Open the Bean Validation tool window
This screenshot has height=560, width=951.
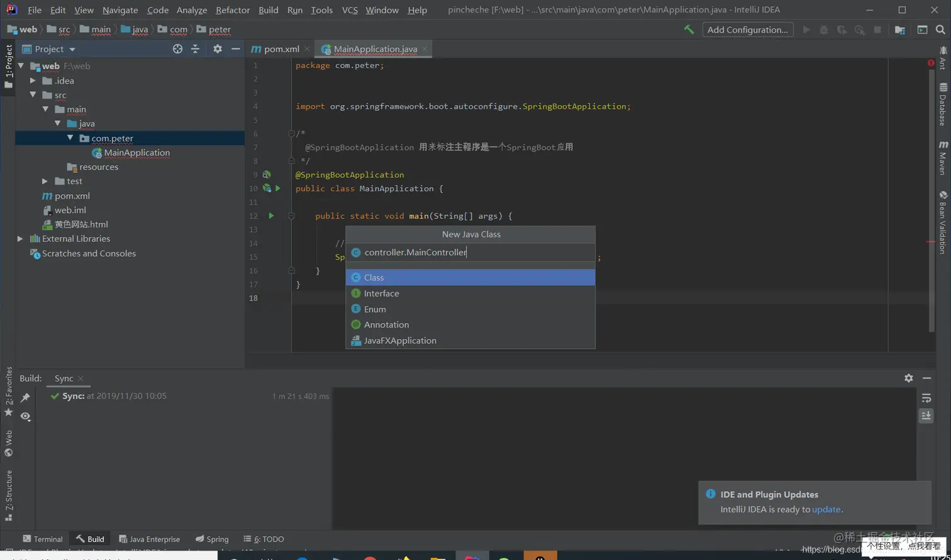(x=943, y=222)
